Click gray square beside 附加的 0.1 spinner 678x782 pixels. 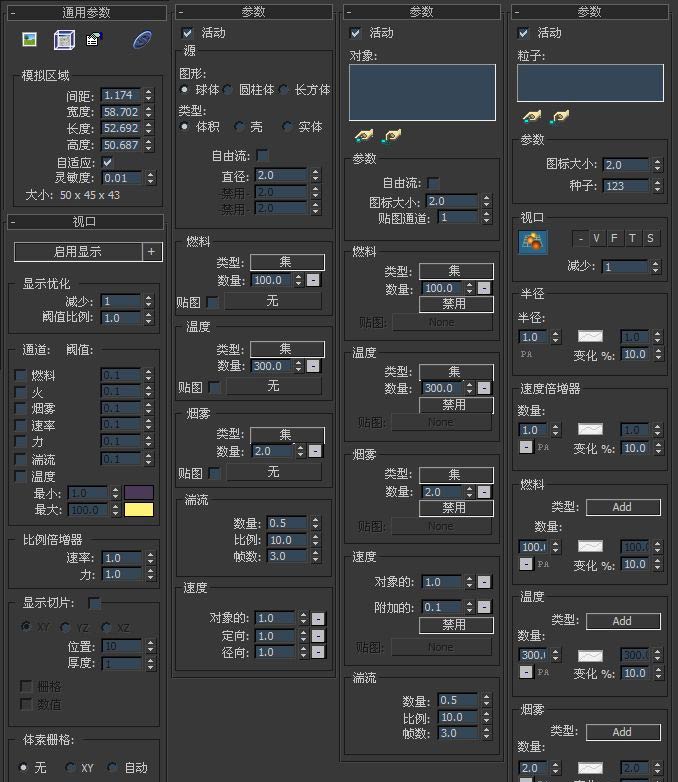(484, 607)
